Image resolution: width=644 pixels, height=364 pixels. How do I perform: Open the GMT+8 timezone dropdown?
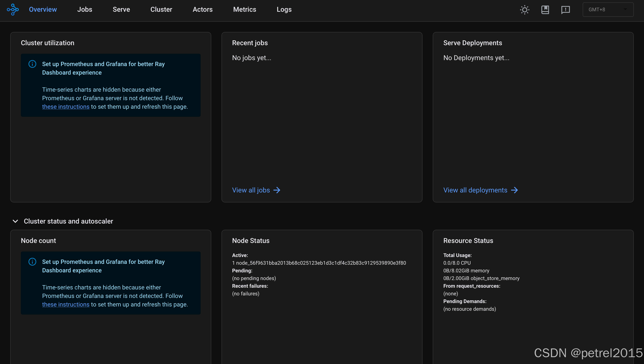pos(608,10)
